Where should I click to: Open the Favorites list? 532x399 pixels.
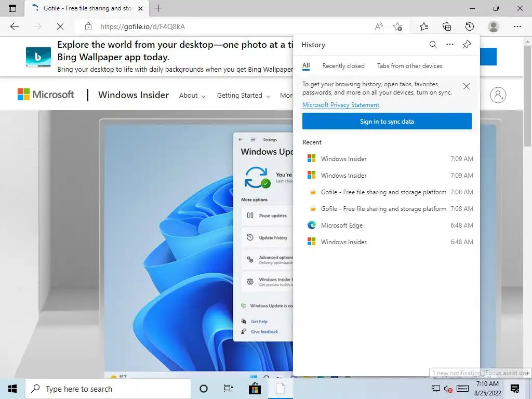pyautogui.click(x=424, y=26)
